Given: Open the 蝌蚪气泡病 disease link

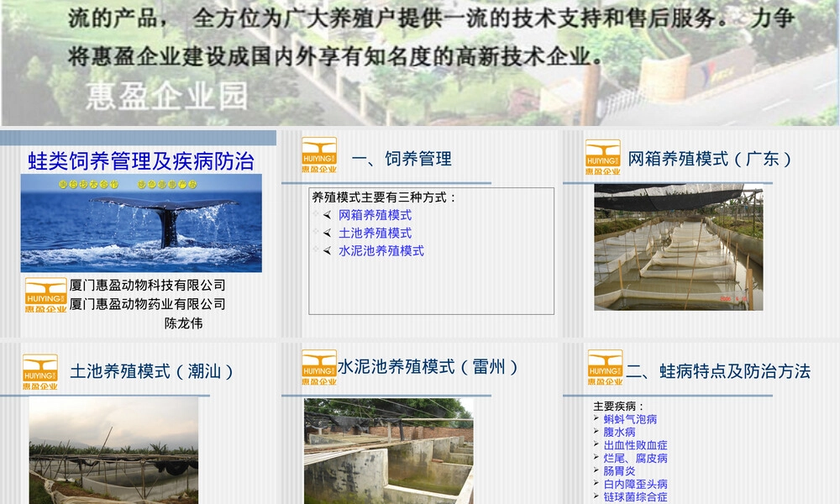Looking at the screenshot, I should coord(630,419).
